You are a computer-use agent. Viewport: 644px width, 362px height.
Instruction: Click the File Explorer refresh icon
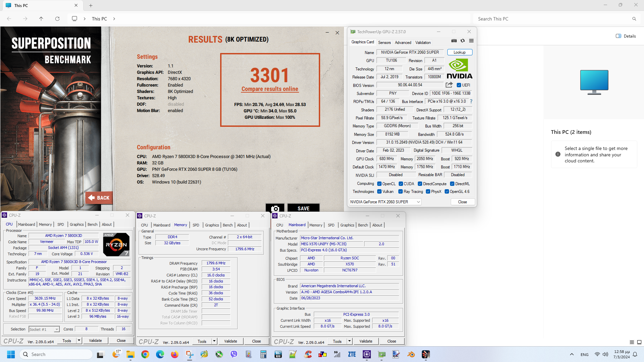[x=57, y=19]
